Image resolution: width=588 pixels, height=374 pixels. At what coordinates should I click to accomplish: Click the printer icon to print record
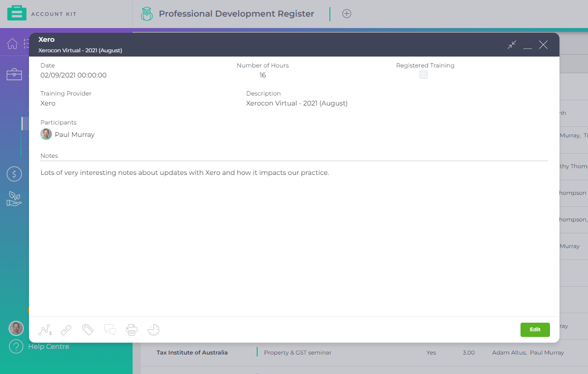pyautogui.click(x=132, y=329)
